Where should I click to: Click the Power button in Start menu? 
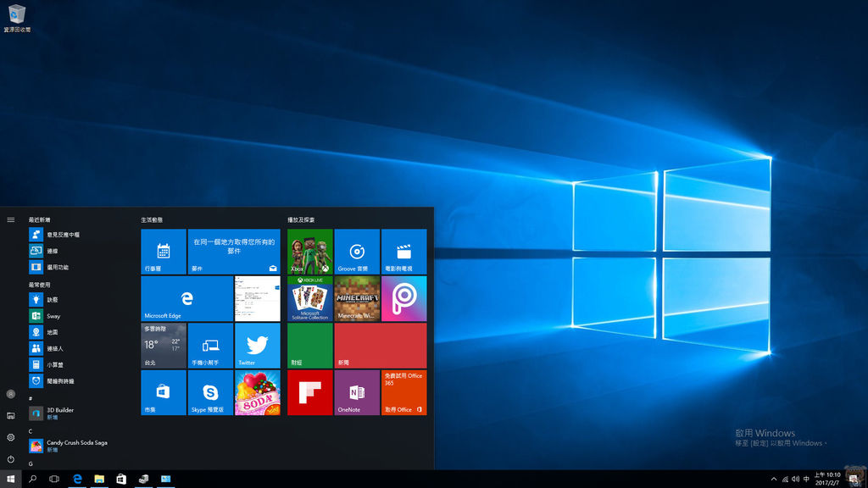[10, 458]
